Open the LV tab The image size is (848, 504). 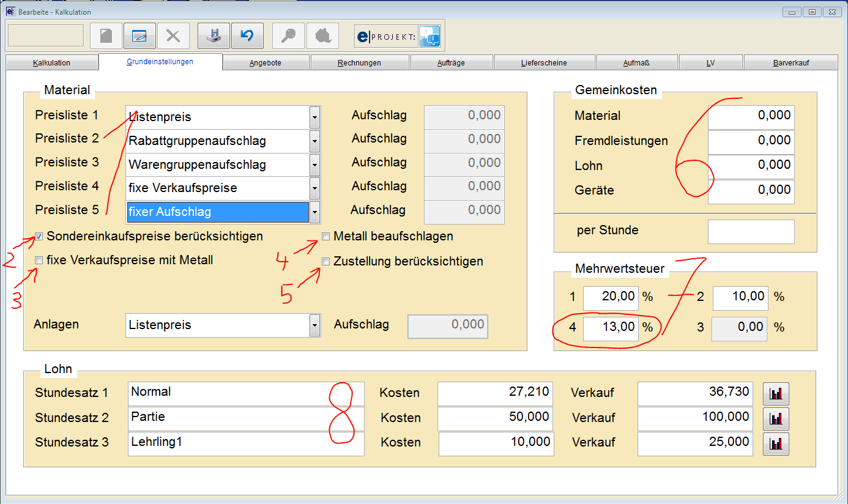click(710, 63)
